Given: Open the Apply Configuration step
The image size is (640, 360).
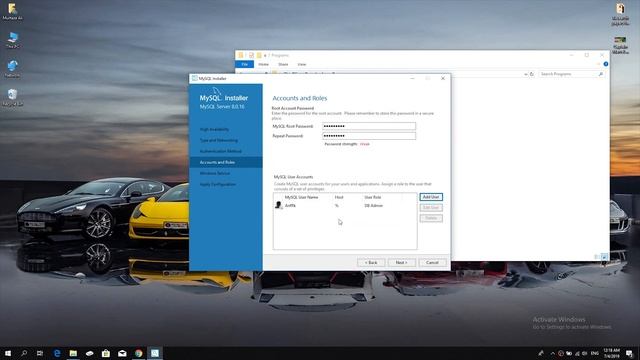Looking at the screenshot, I should [218, 184].
